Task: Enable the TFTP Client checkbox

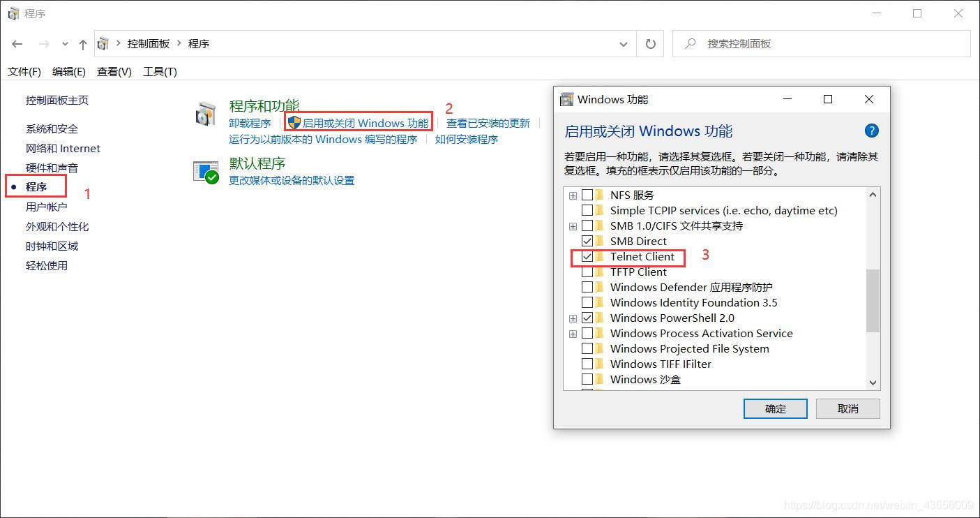Action: 587,272
